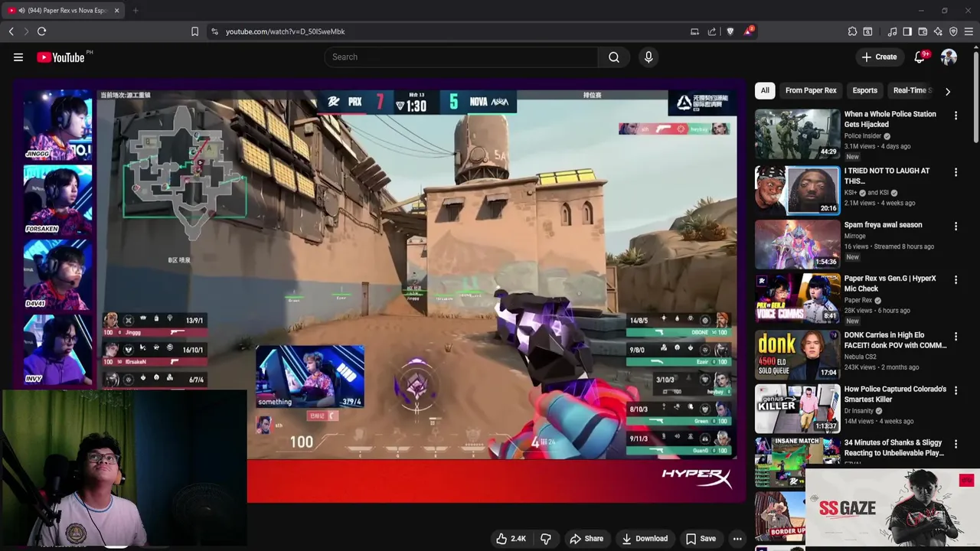Image resolution: width=980 pixels, height=551 pixels.
Task: Open the Brave VPN shield icon
Action: point(953,31)
